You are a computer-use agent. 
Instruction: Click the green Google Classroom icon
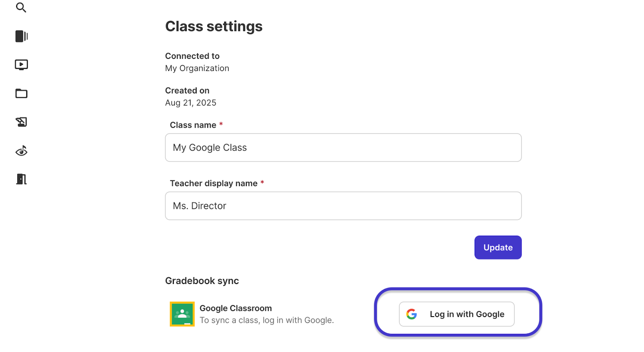182,314
